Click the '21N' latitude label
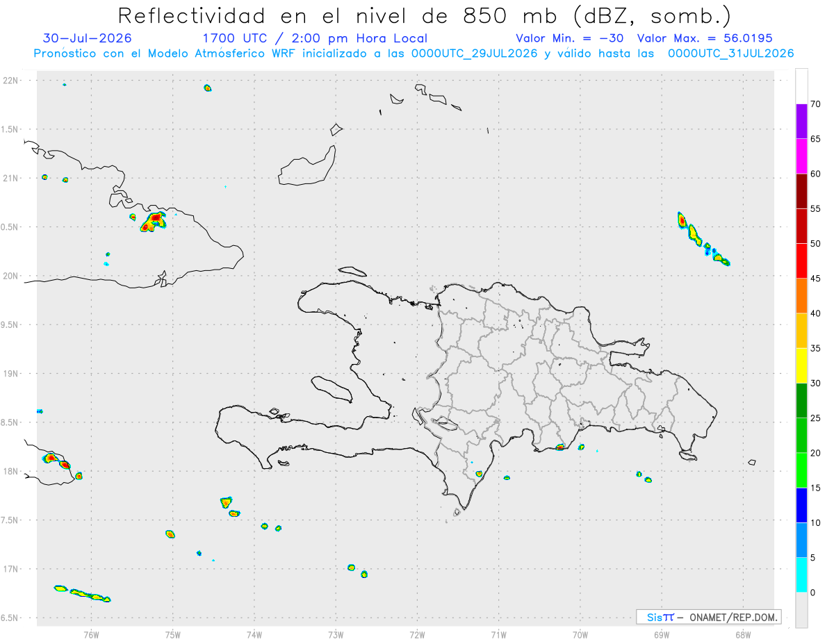The image size is (834, 644). [x=11, y=178]
